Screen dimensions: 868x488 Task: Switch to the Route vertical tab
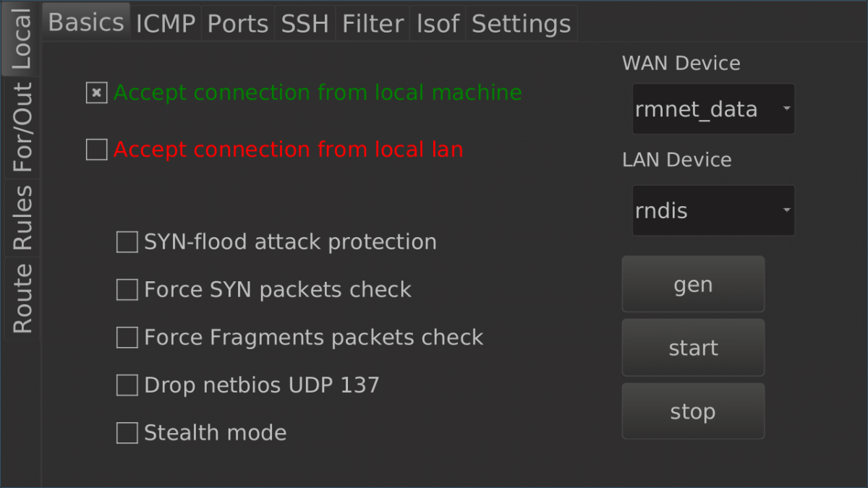coord(22,298)
